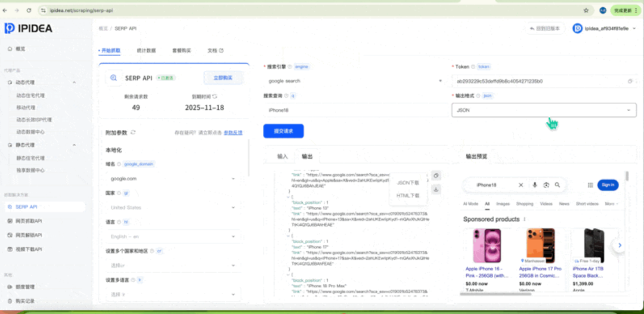This screenshot has width=644, height=314.
Task: Click the 搜索查询 iPhone18 input field
Action: (355, 110)
